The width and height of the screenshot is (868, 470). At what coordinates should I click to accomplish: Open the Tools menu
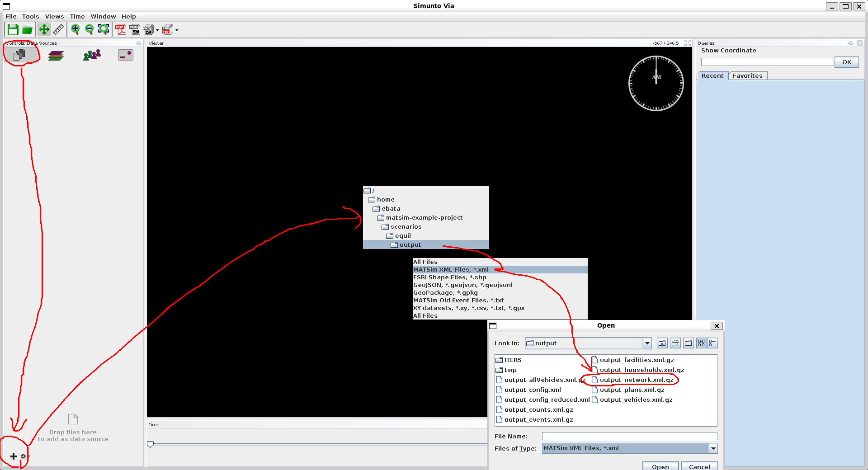click(x=30, y=16)
